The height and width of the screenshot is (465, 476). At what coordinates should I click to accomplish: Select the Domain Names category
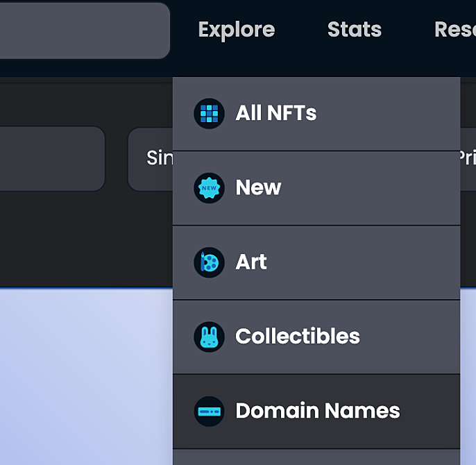click(x=316, y=412)
